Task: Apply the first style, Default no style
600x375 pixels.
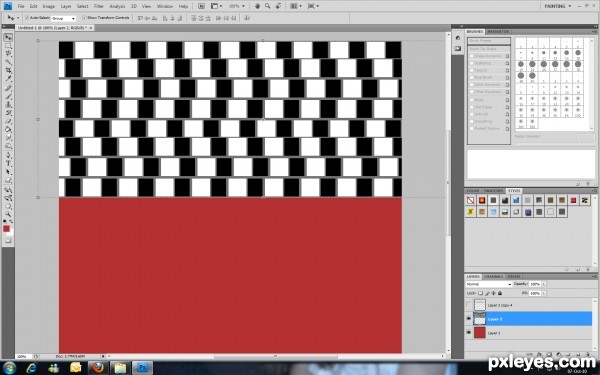Action: (471, 200)
